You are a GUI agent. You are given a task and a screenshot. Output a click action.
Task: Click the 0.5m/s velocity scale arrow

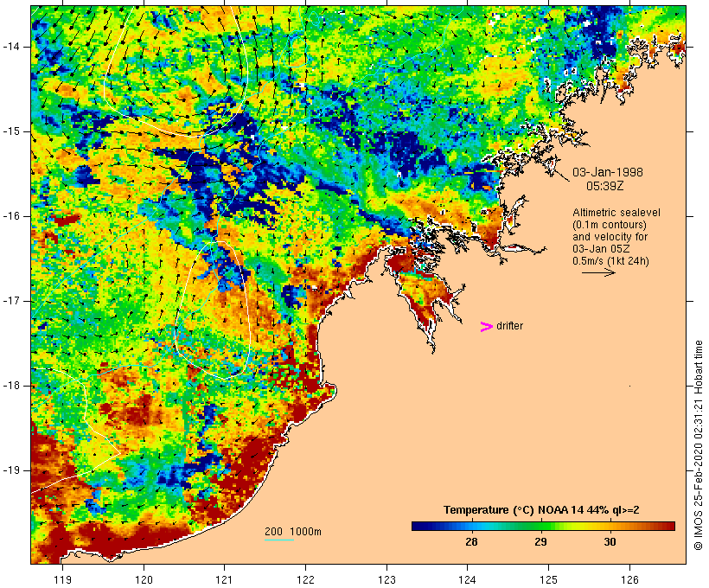598,272
